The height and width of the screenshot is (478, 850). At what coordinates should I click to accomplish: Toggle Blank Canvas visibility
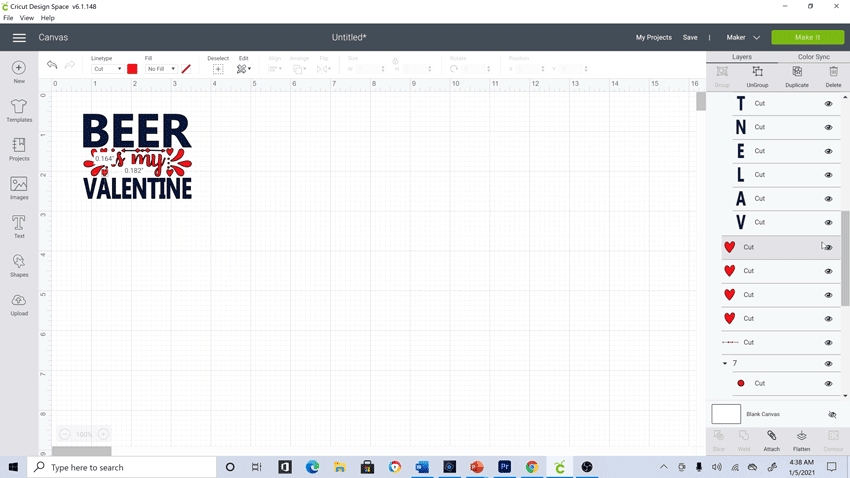(x=832, y=415)
